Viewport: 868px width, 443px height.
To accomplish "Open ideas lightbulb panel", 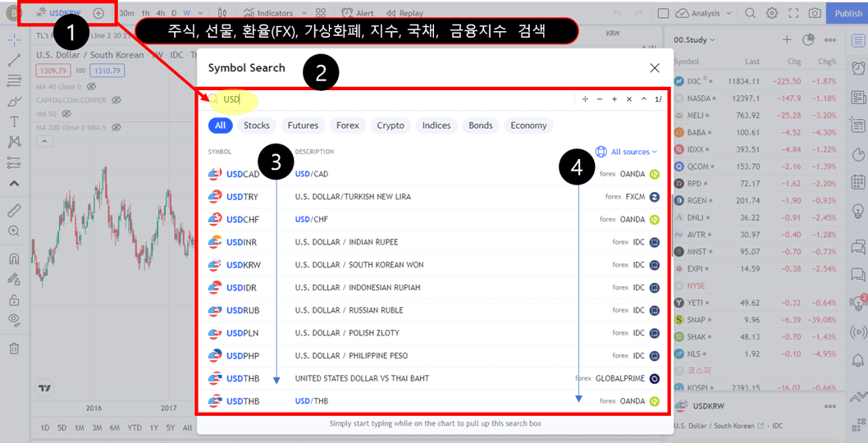I will 858,210.
